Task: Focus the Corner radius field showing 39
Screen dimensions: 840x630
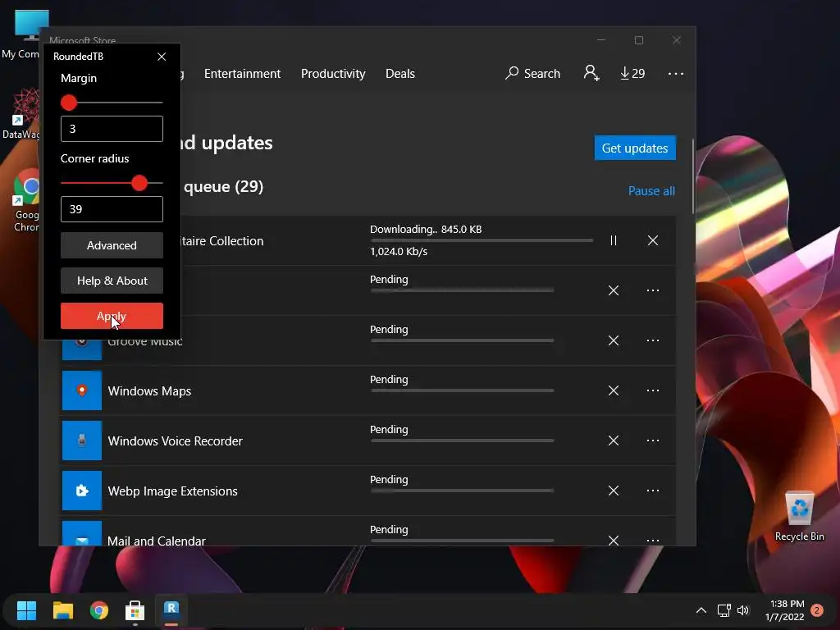Action: [112, 209]
